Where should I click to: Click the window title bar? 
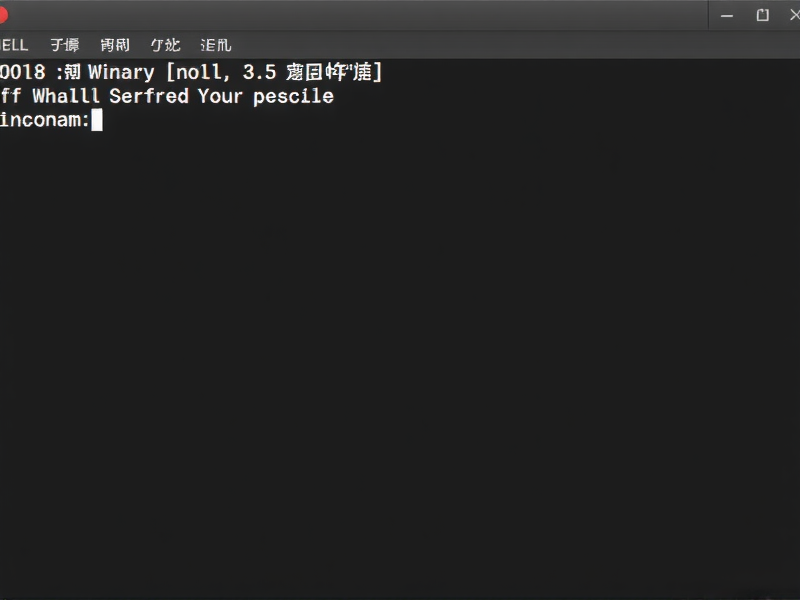tap(400, 15)
